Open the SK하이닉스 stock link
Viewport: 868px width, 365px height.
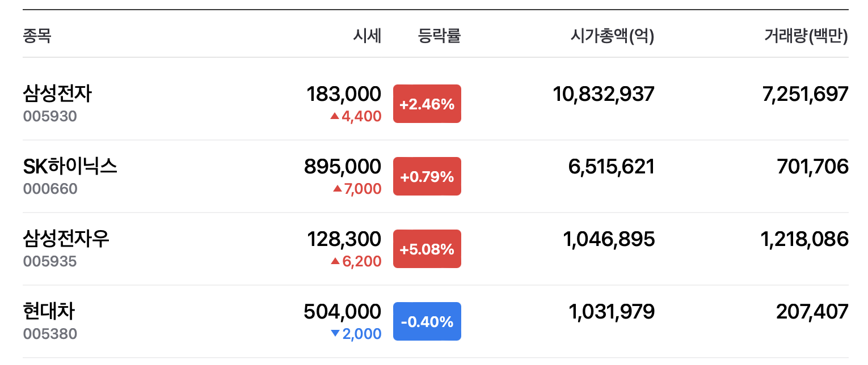[x=70, y=166]
